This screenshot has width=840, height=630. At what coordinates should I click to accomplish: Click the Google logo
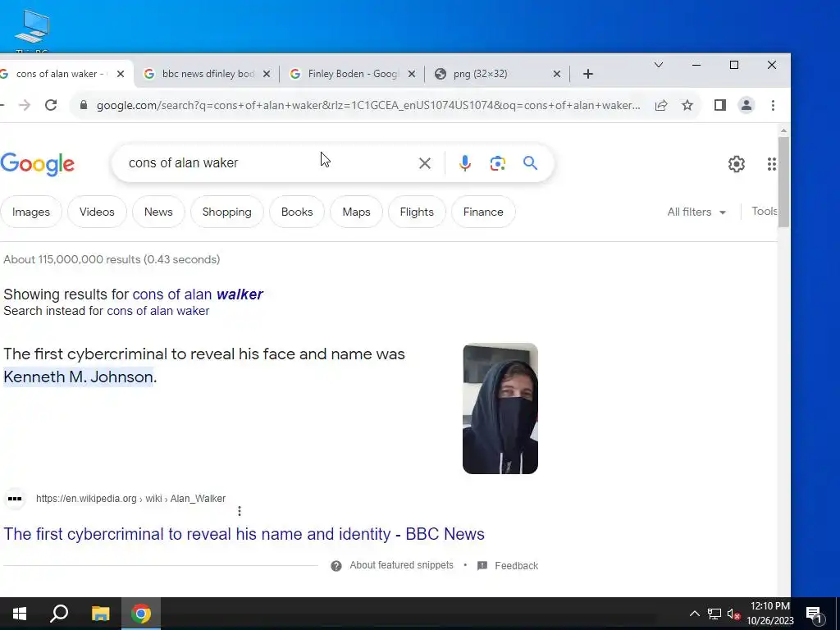(38, 164)
